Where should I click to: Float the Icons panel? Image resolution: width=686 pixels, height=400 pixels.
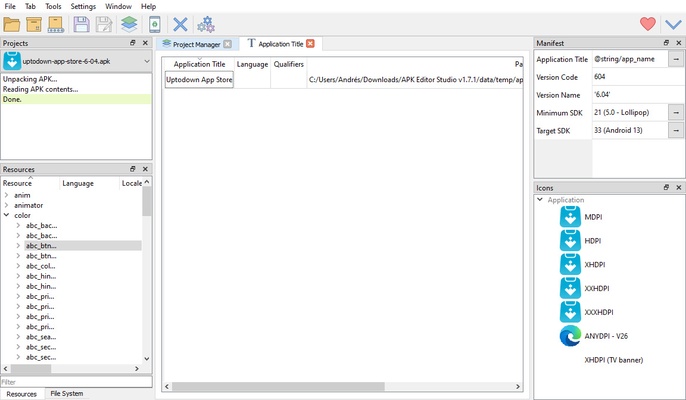pyautogui.click(x=666, y=187)
